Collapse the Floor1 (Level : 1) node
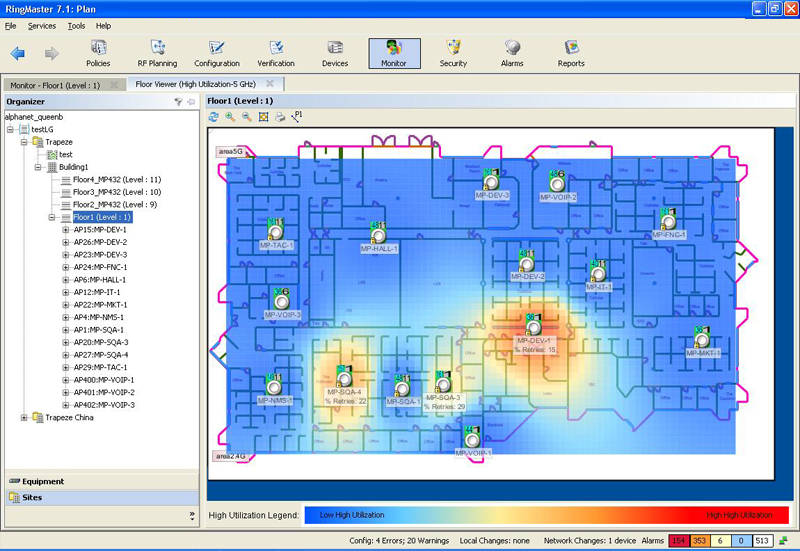The width and height of the screenshot is (800, 551). [52, 217]
